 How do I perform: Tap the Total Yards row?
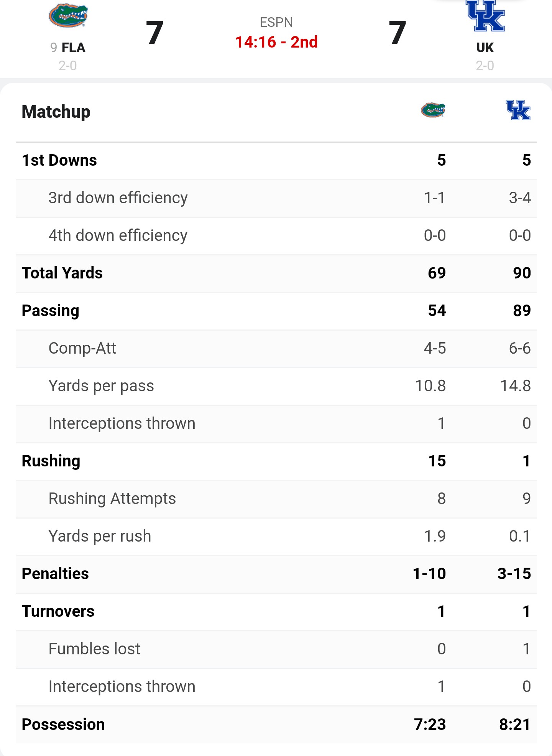[276, 273]
